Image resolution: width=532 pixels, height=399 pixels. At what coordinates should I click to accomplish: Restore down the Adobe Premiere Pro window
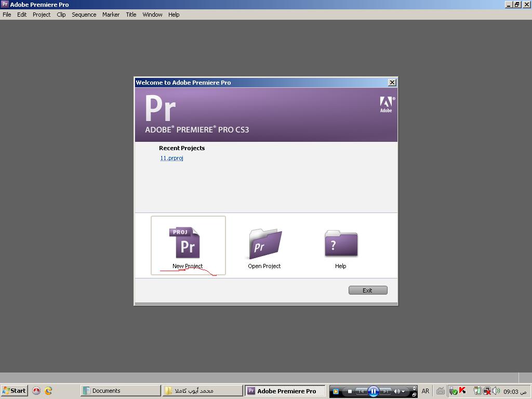pos(517,4)
